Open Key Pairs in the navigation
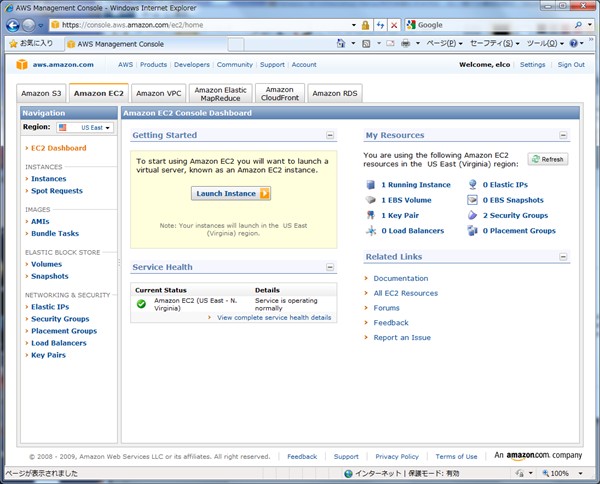The width and height of the screenshot is (600, 484). coord(48,355)
